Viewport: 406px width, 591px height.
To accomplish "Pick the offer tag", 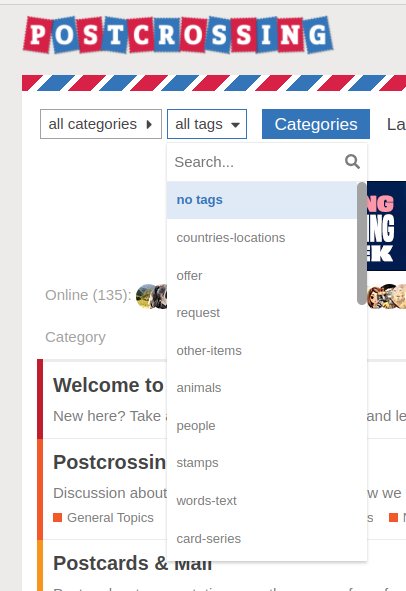I will tap(262, 276).
